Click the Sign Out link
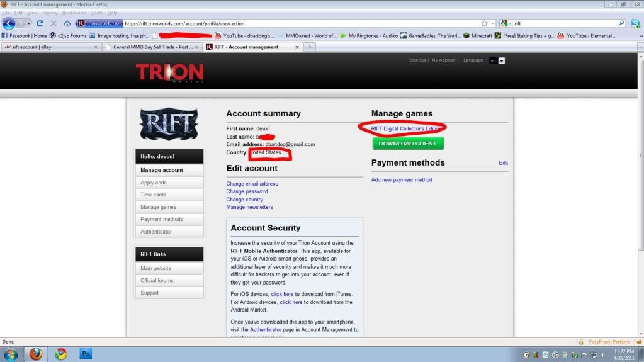Image resolution: width=644 pixels, height=362 pixels. (x=417, y=60)
